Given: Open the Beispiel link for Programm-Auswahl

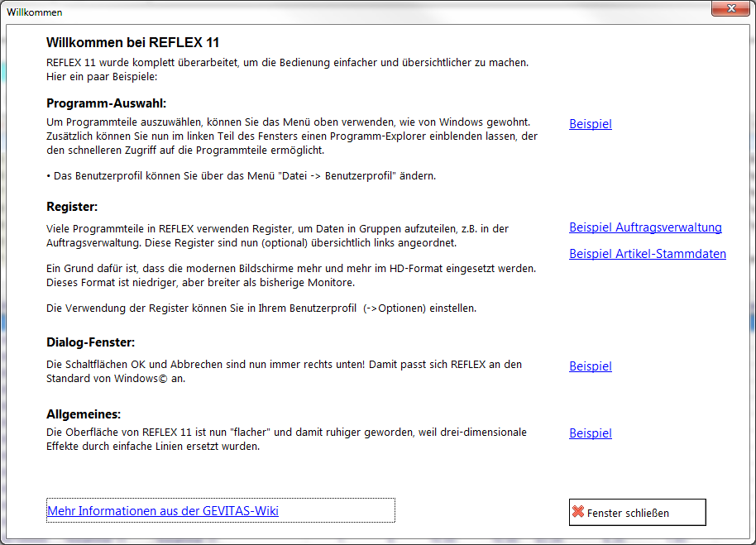Looking at the screenshot, I should 590,124.
